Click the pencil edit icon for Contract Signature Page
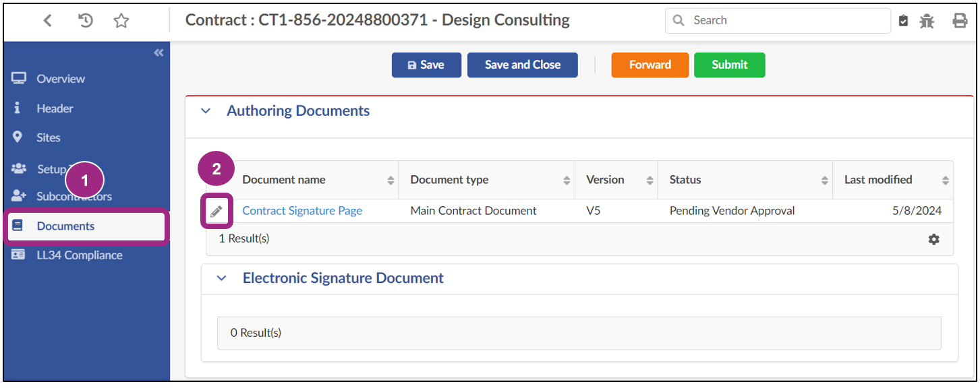The image size is (980, 388). click(216, 210)
